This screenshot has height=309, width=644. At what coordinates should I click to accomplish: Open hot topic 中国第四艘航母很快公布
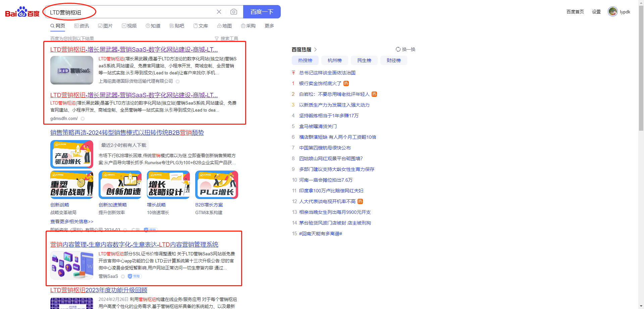(x=325, y=148)
